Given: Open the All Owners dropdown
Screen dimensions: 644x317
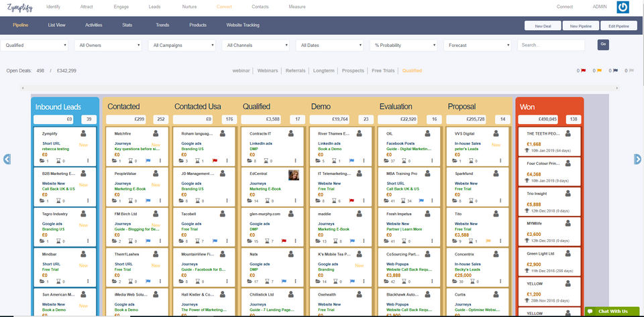Looking at the screenshot, I should 108,45.
